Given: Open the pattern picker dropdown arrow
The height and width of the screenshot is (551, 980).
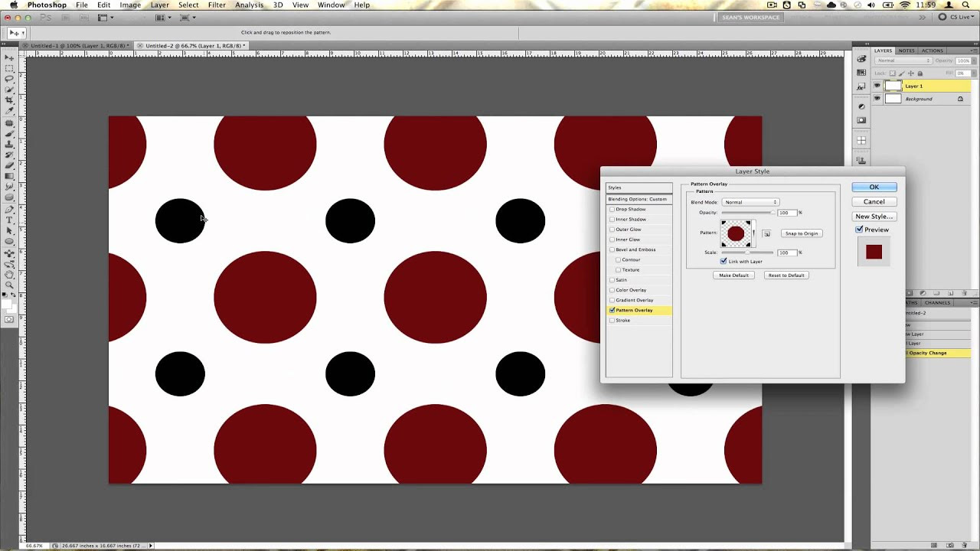Looking at the screenshot, I should click(754, 233).
